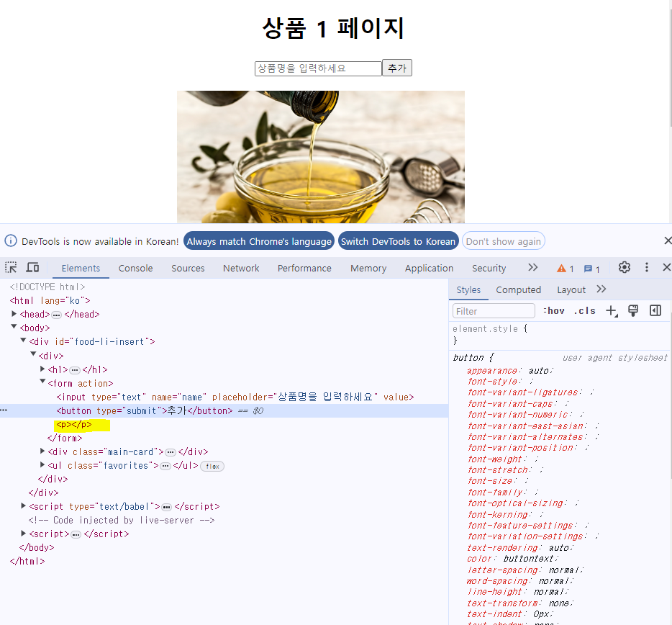Open the Memory tab
Viewport: 672px width, 625px height.
pos(368,268)
